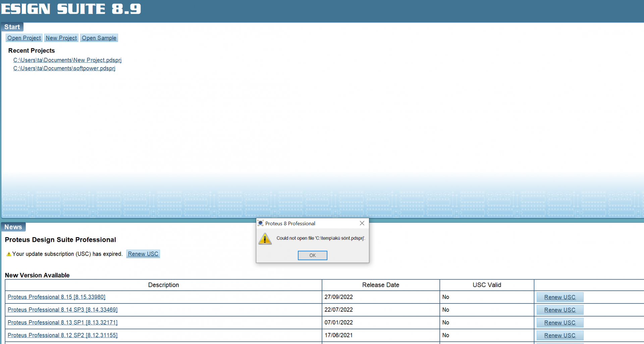
Task: Open Proteus Professional 8.14 SP3 release link
Action: click(x=63, y=310)
